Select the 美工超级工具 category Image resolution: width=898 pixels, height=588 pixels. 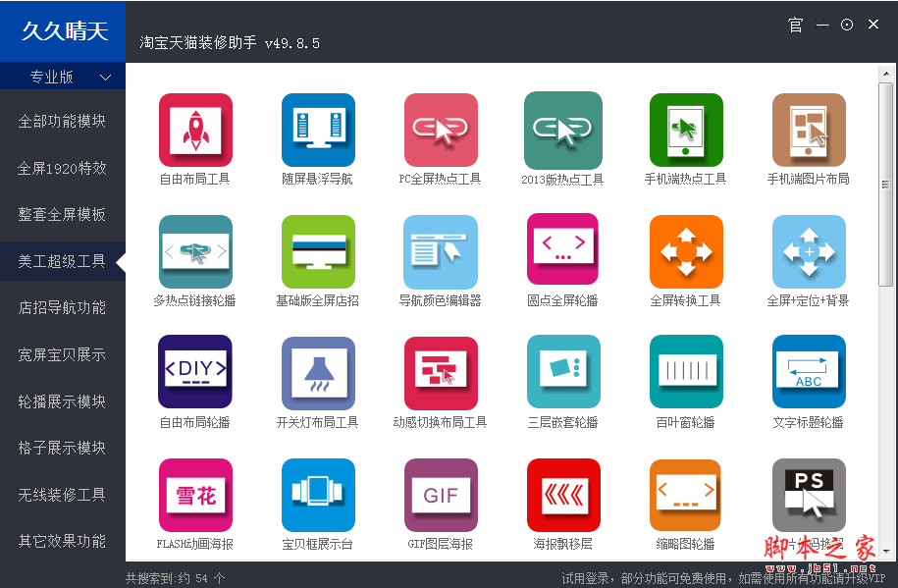click(63, 261)
